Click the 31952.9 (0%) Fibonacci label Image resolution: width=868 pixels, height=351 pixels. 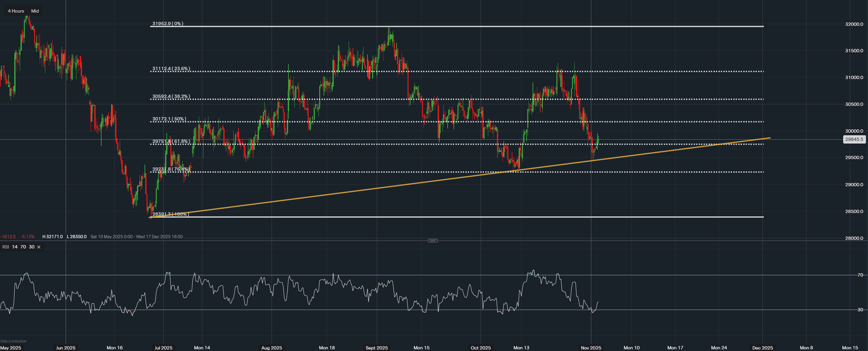point(167,23)
